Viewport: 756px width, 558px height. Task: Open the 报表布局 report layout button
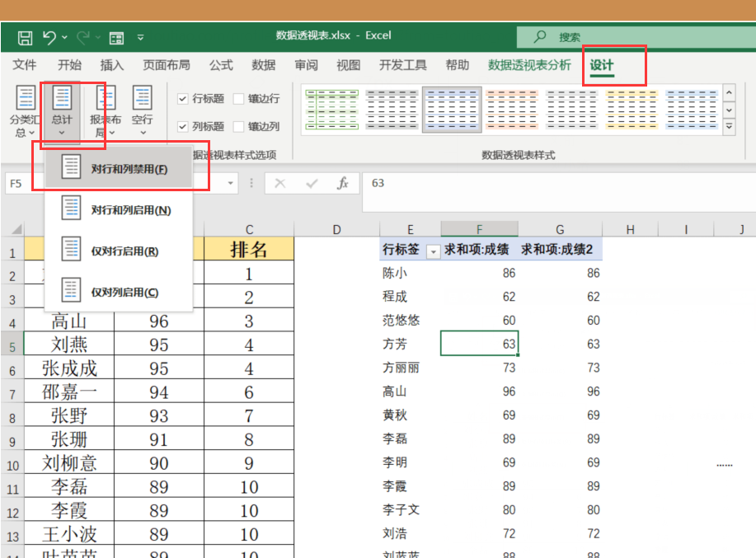point(105,111)
